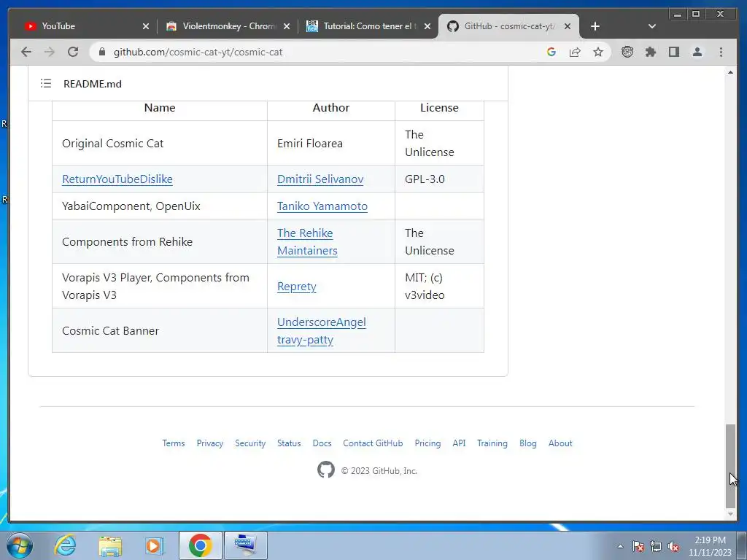Image resolution: width=747 pixels, height=560 pixels.
Task: Switch to the Violentmonkey tab
Action: point(228,26)
